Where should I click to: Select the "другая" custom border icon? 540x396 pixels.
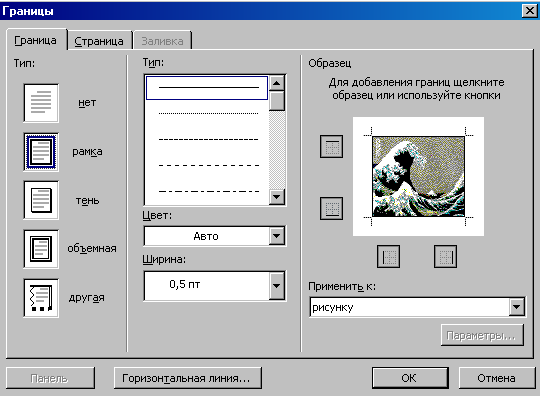(41, 298)
